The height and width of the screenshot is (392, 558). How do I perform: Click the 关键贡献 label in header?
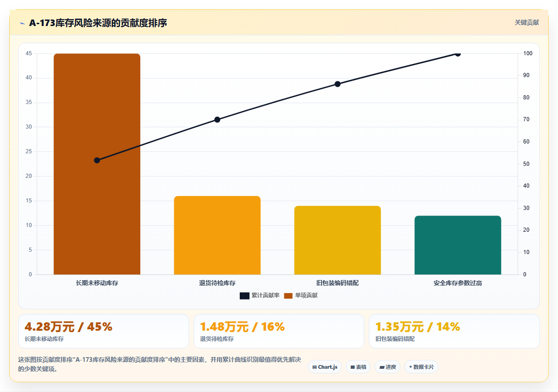pos(527,22)
